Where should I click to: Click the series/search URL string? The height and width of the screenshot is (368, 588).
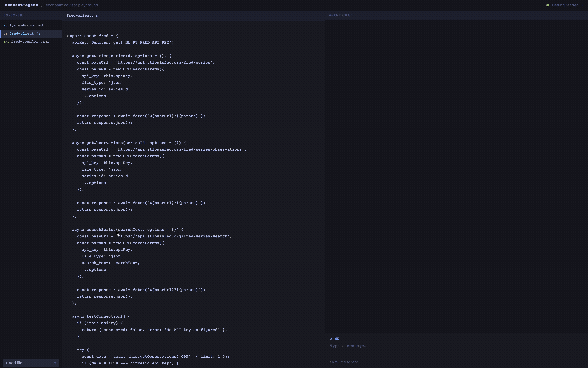(x=172, y=236)
